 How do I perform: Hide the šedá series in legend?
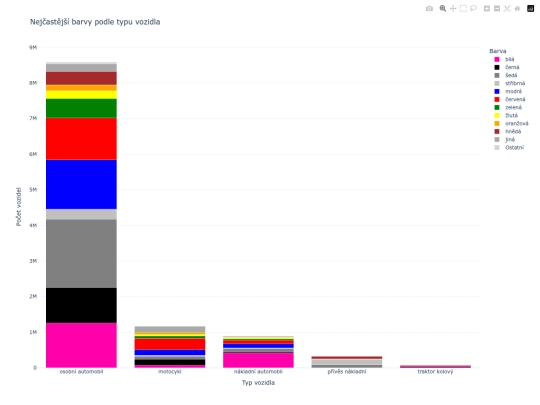(510, 75)
